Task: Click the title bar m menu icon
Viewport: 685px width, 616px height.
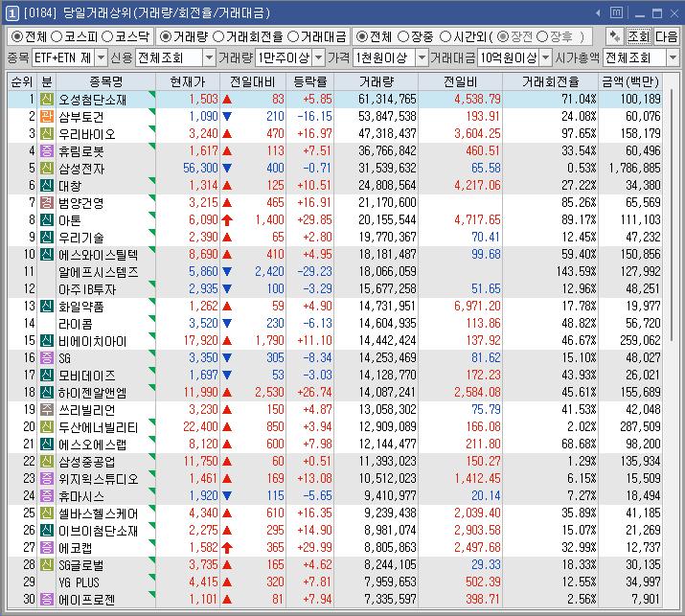Action: coord(616,13)
